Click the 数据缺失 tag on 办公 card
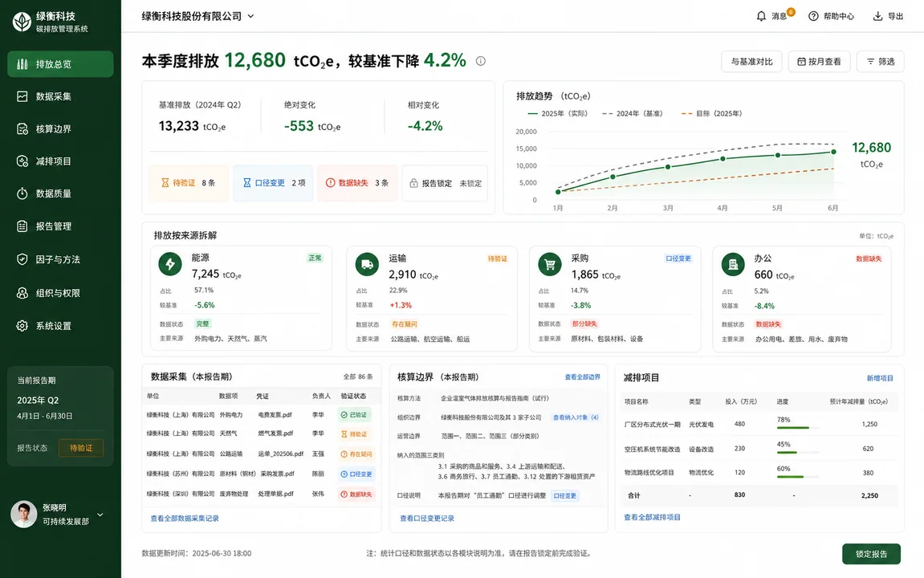The height and width of the screenshot is (578, 924). pyautogui.click(x=869, y=258)
